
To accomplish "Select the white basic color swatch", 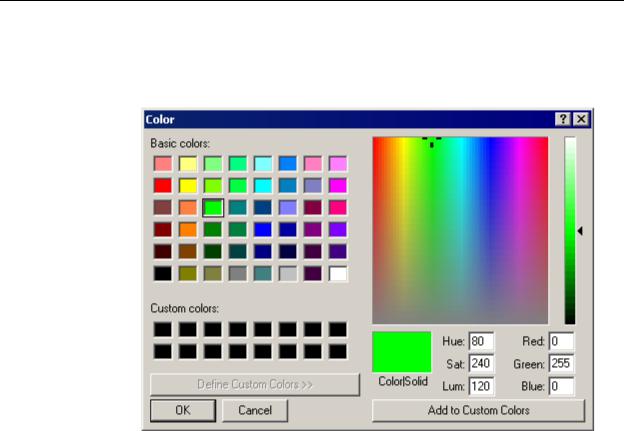I will point(338,274).
